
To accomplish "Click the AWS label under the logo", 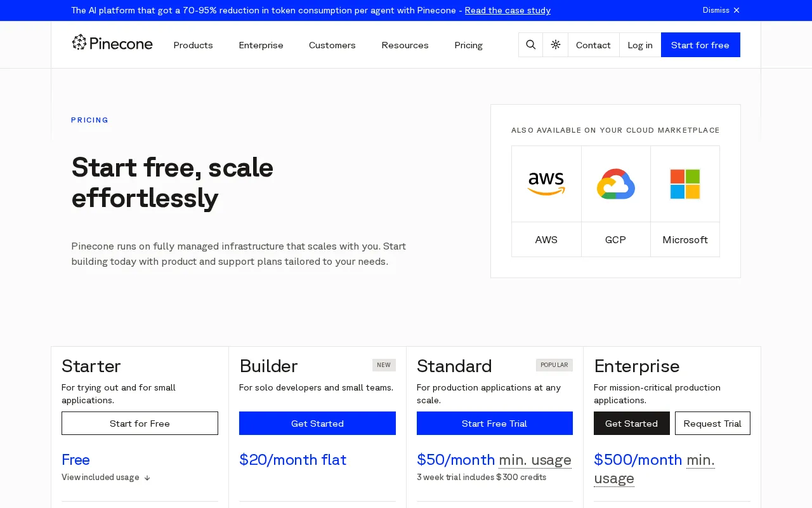I will pyautogui.click(x=546, y=240).
